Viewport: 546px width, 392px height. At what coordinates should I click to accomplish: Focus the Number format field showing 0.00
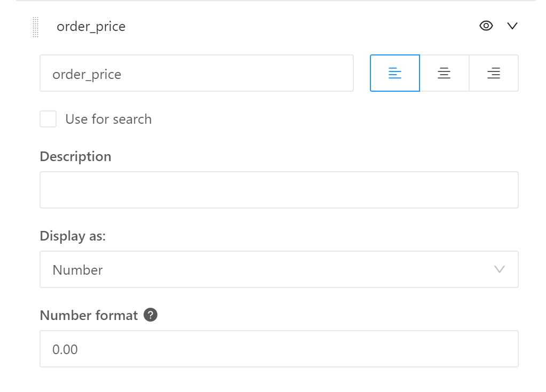point(279,349)
